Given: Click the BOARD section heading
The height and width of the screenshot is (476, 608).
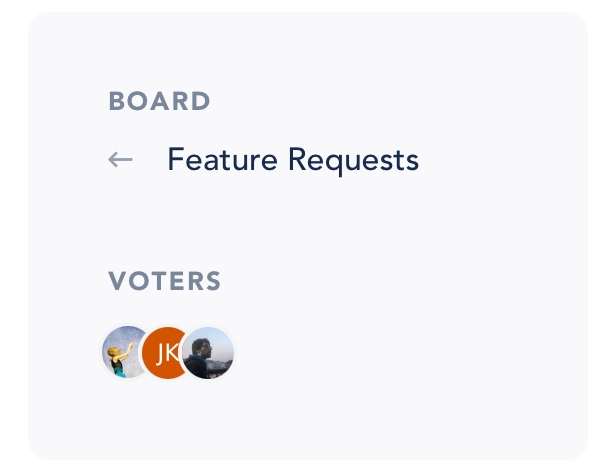Looking at the screenshot, I should [159, 101].
